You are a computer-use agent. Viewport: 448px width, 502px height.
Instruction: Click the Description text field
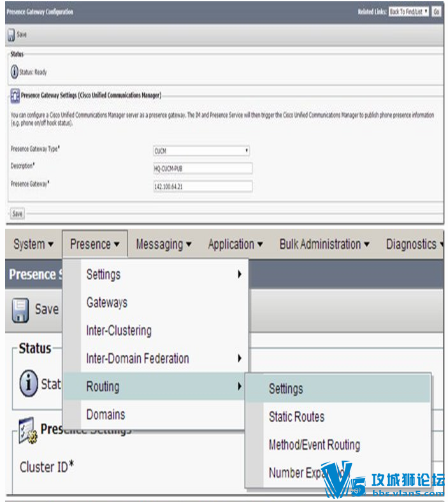pos(203,168)
